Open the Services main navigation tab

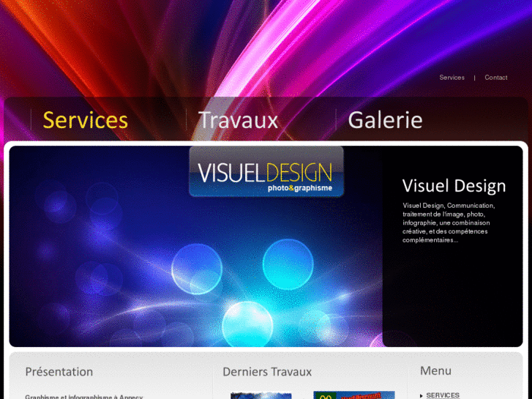tap(85, 120)
